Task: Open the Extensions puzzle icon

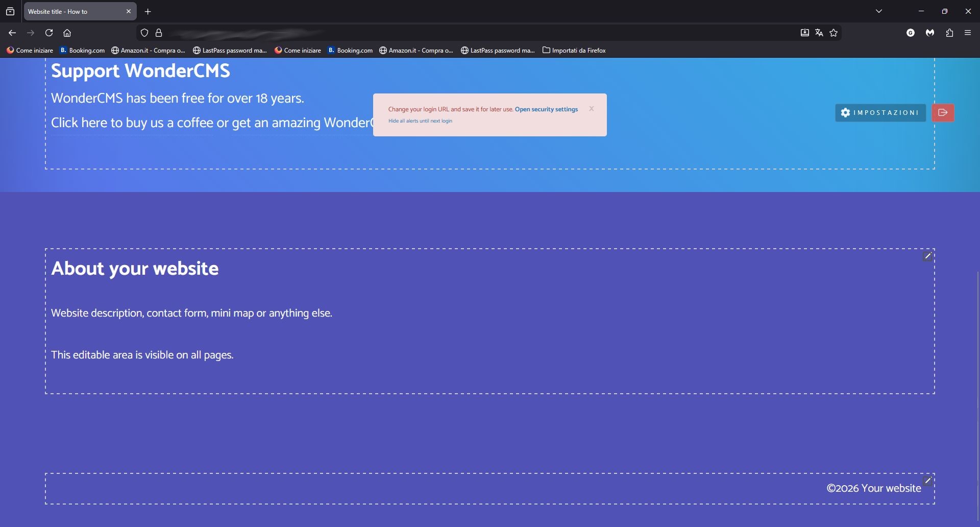Action: coord(950,33)
